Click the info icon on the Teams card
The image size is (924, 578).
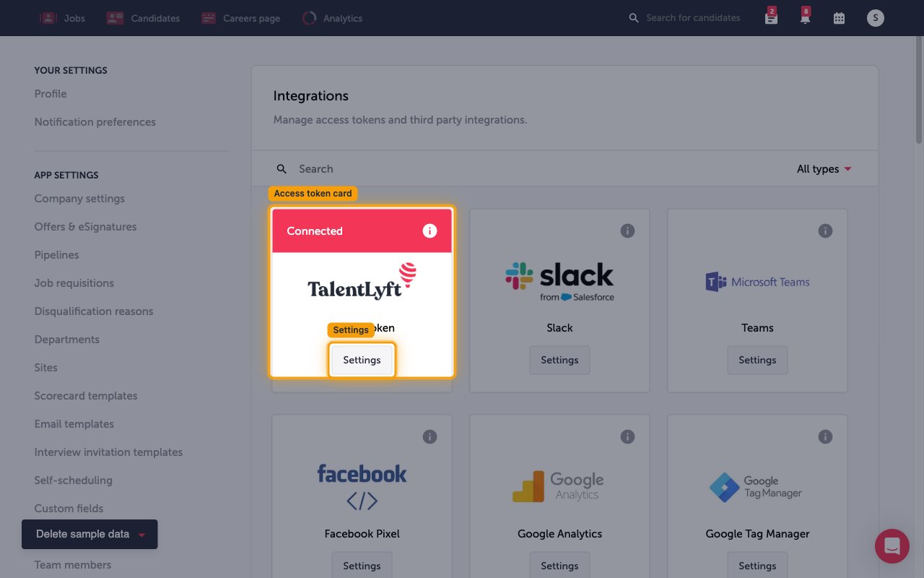tap(825, 231)
